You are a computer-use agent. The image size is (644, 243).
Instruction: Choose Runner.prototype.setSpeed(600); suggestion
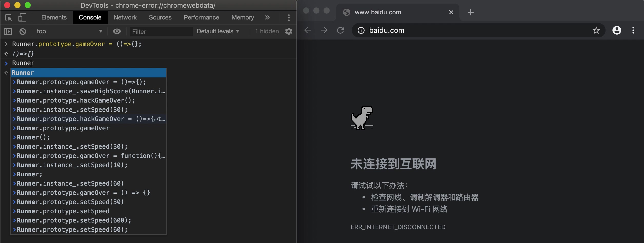coord(88,220)
